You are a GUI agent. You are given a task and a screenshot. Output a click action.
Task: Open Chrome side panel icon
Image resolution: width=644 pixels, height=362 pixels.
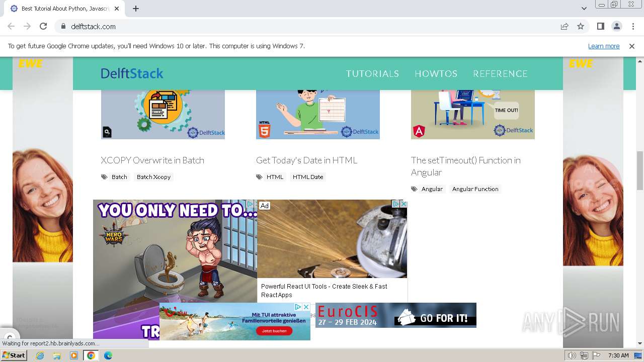[600, 26]
